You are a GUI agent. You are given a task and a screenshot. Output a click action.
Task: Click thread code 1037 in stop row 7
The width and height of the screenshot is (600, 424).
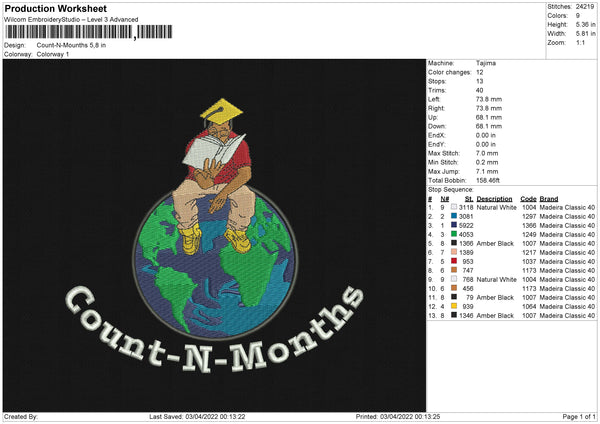coord(529,262)
